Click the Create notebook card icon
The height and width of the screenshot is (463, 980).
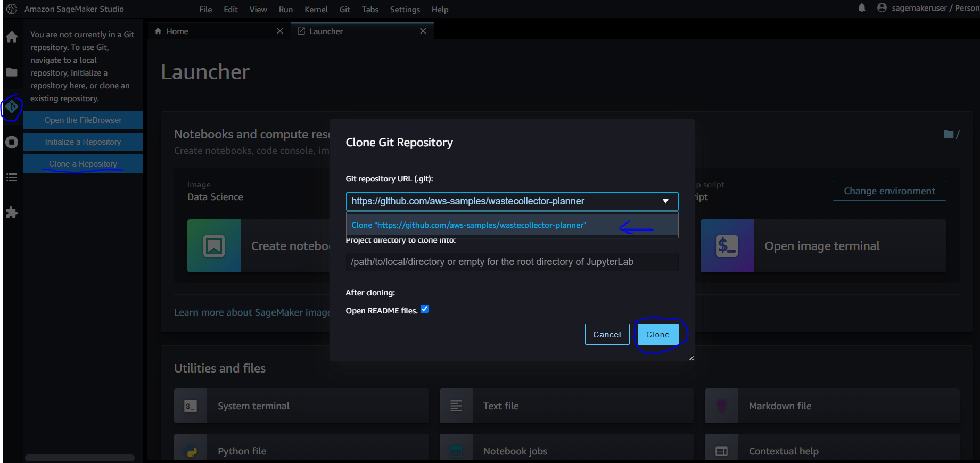click(x=214, y=246)
